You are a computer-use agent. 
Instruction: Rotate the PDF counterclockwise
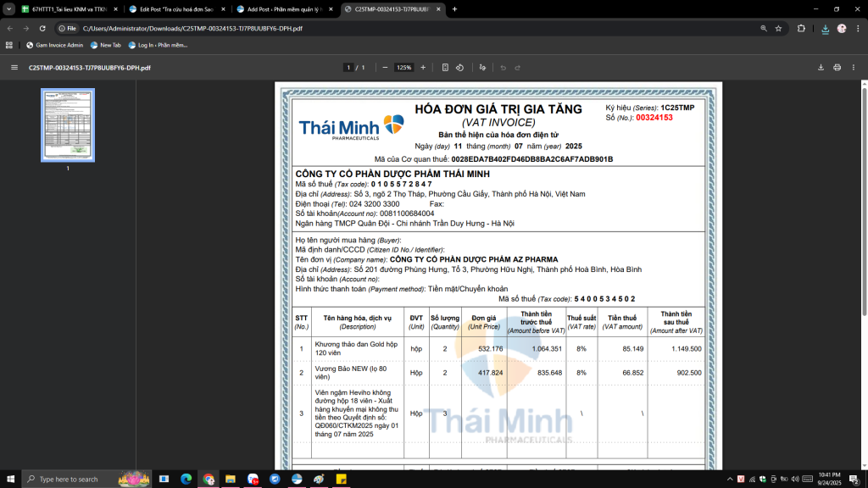[x=459, y=67]
